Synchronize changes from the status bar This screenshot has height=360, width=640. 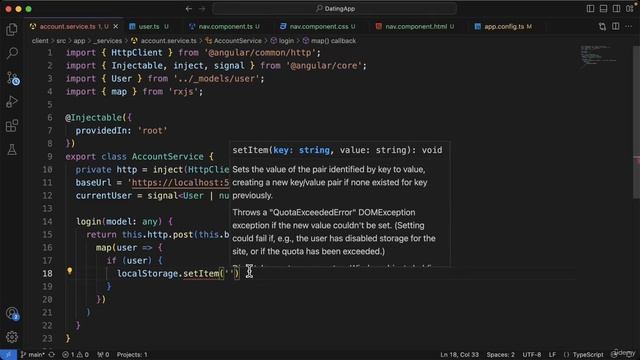point(51,355)
